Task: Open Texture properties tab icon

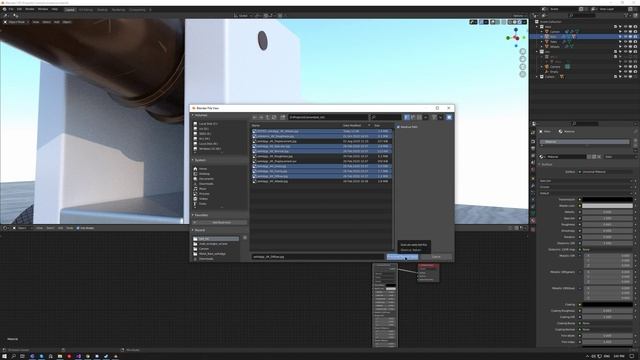Action: point(533,229)
